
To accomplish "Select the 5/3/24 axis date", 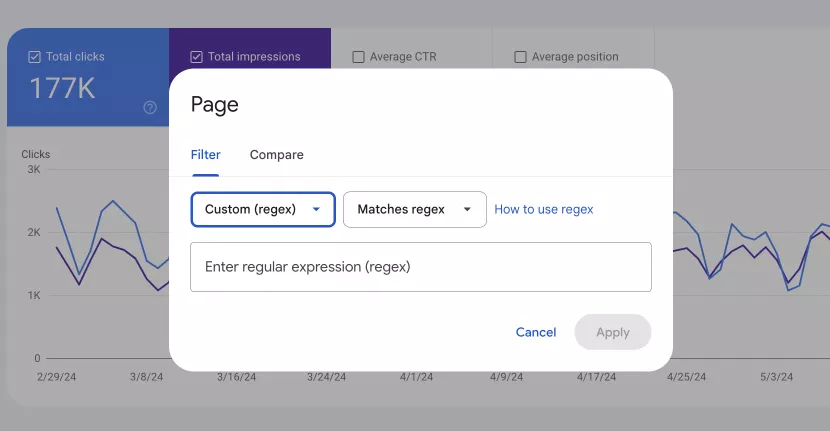I will (777, 377).
